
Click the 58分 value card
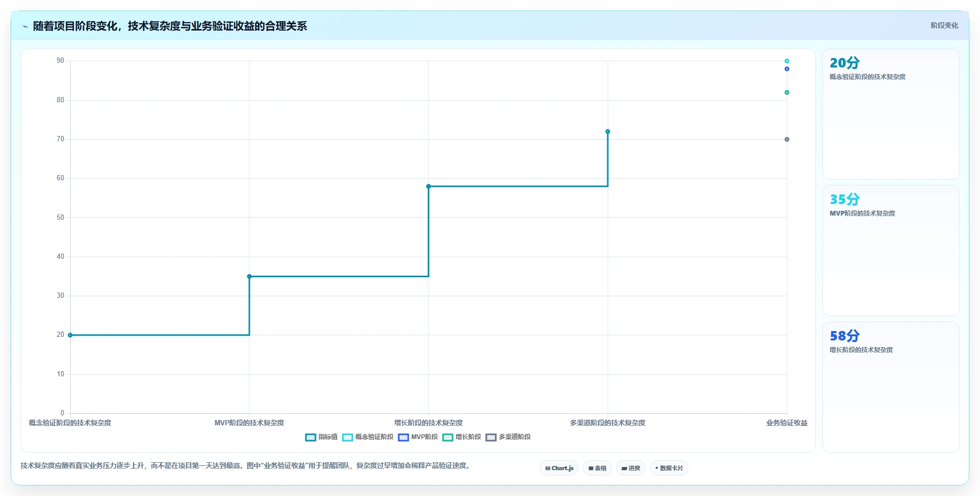click(890, 387)
